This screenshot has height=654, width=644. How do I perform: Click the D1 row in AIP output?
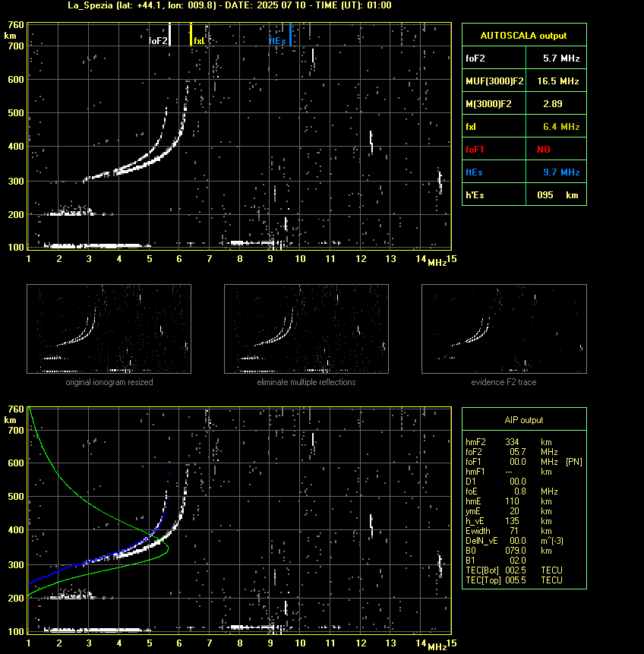tap(524, 482)
